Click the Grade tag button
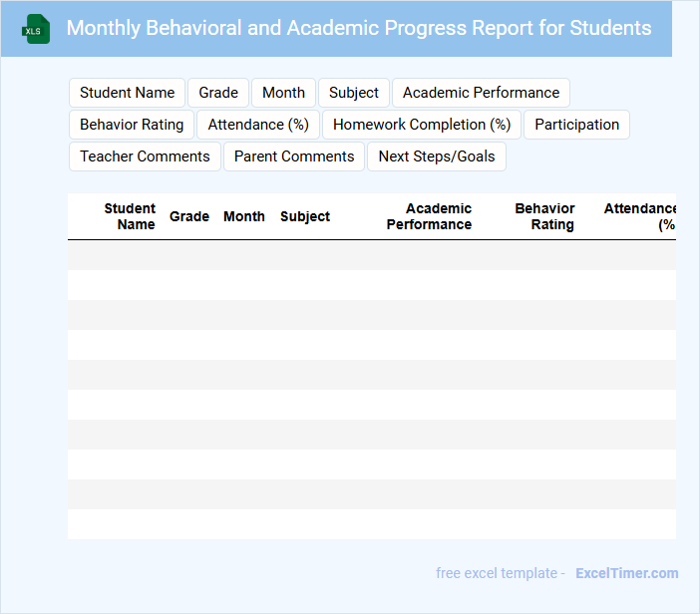This screenshot has height=614, width=700. pos(218,93)
